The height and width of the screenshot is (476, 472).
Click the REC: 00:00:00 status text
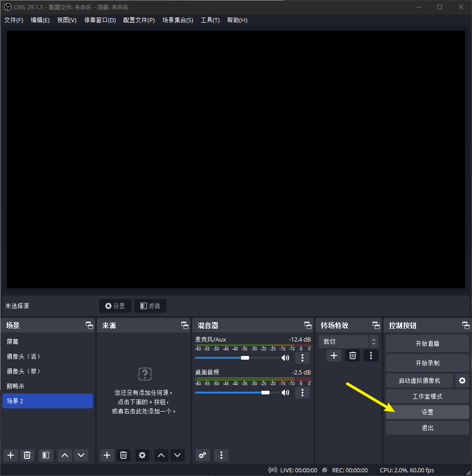(x=350, y=470)
